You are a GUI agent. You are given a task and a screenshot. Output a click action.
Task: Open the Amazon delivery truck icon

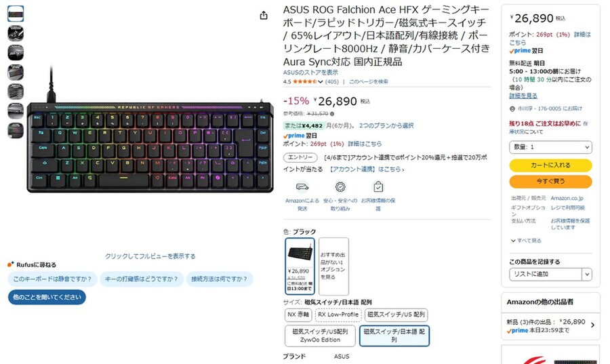pos(302,187)
